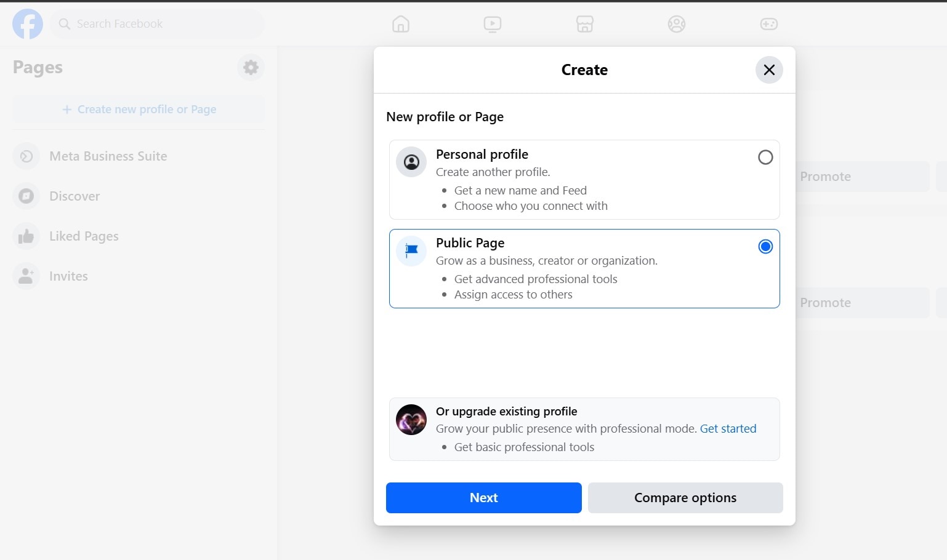The width and height of the screenshot is (947, 560).
Task: Open Discover in Pages sidebar
Action: (x=139, y=196)
